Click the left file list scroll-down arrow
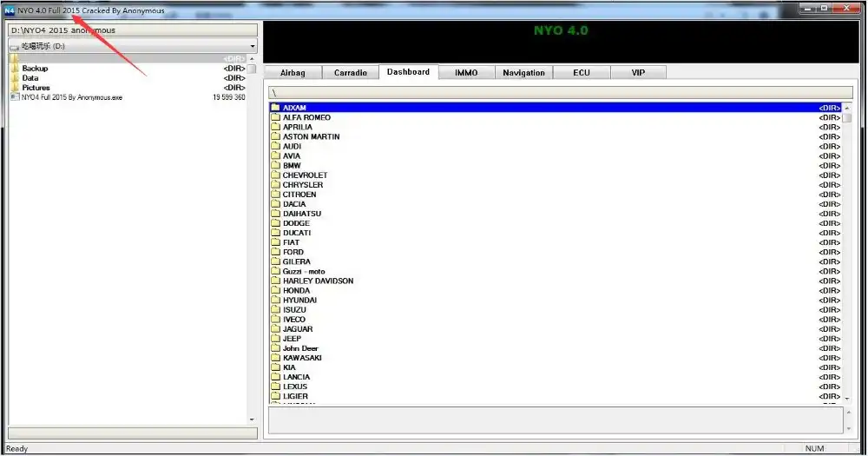 coord(252,420)
